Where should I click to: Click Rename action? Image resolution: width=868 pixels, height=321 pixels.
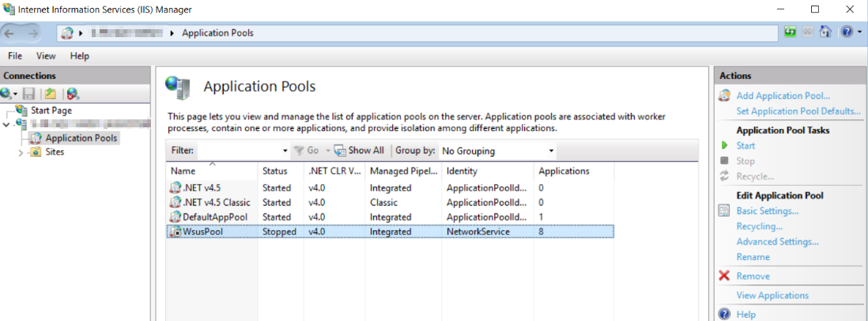753,257
